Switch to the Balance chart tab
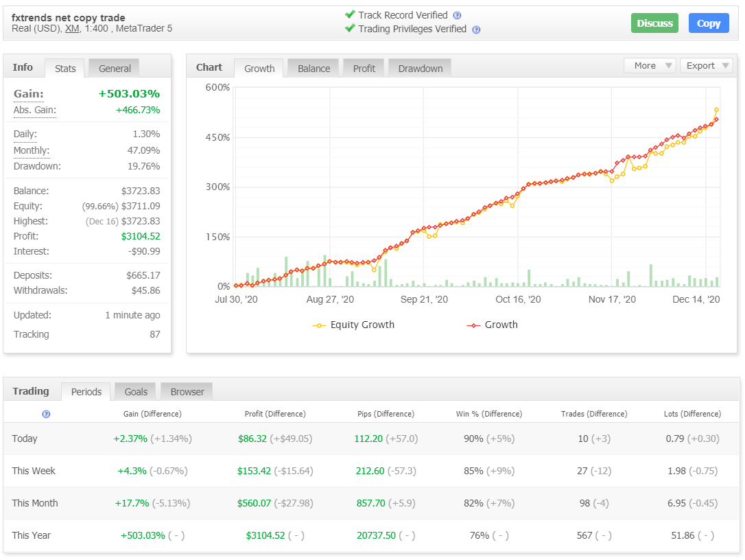The width and height of the screenshot is (745, 560). point(314,69)
